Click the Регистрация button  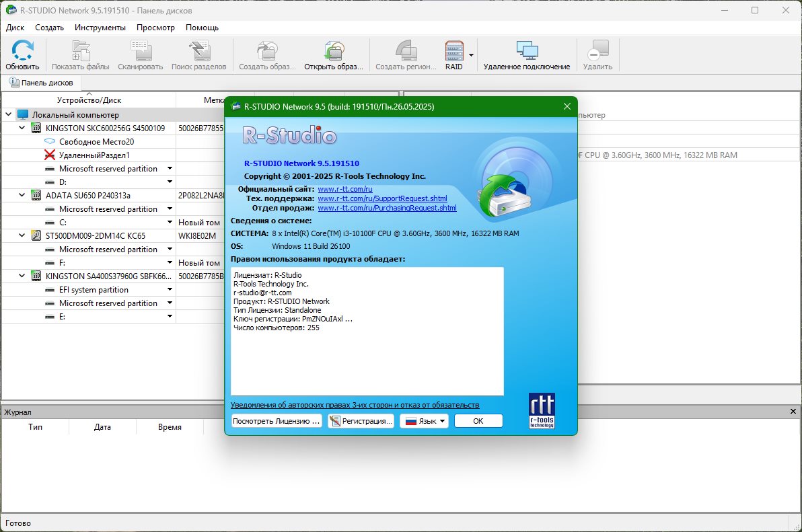(x=361, y=421)
